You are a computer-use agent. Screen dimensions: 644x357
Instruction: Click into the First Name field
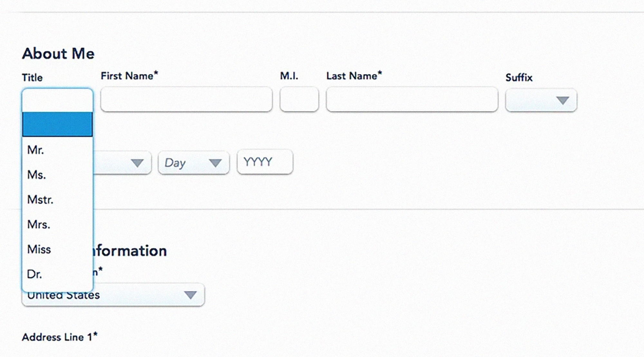186,100
